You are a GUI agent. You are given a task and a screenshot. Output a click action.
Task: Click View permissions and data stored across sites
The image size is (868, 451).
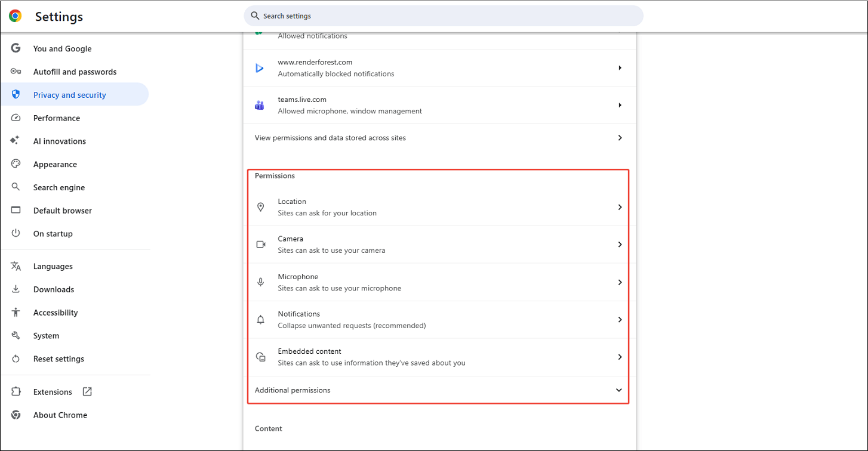[x=439, y=138]
